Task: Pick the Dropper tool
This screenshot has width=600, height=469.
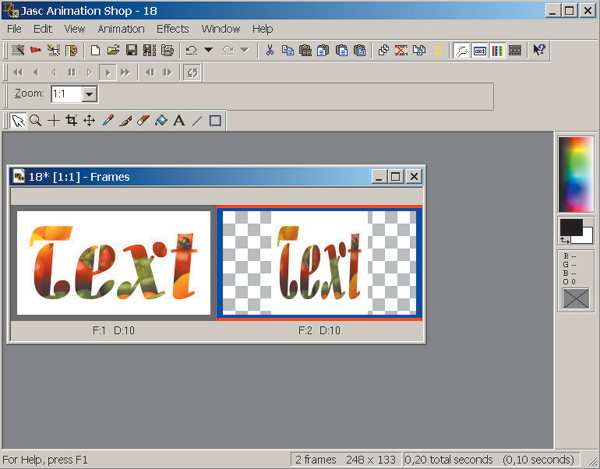Action: (108, 121)
